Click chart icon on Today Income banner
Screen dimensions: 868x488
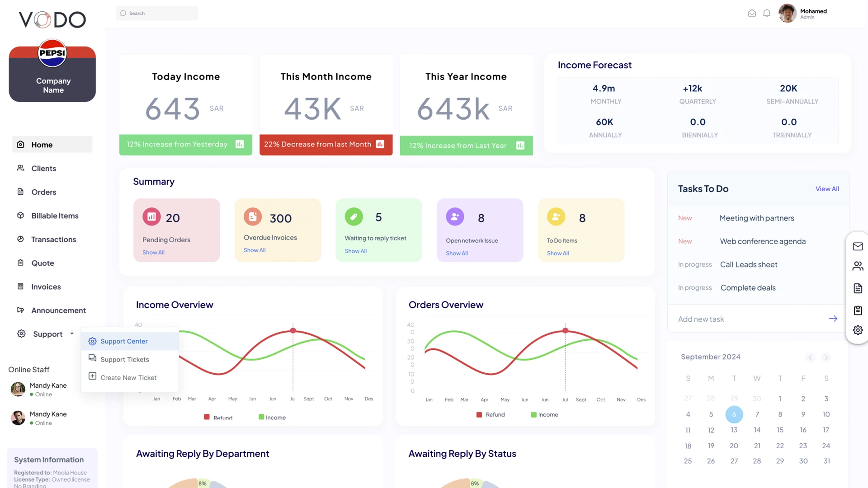pos(240,144)
